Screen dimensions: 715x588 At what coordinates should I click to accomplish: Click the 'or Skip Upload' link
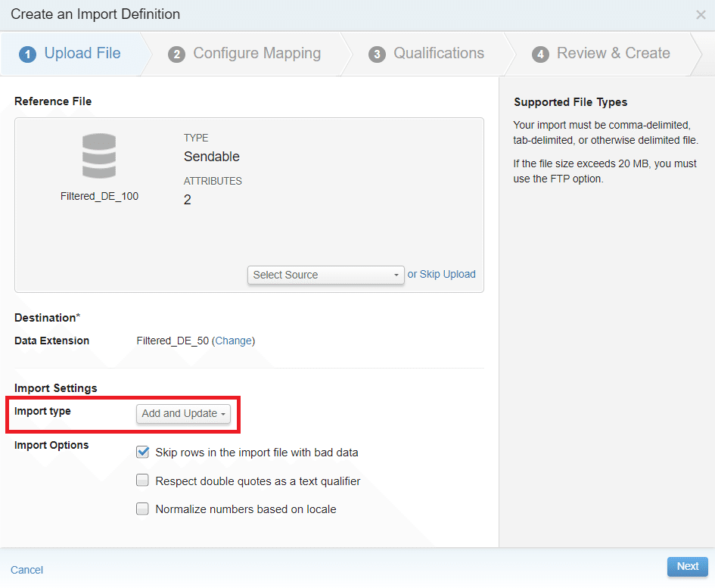click(441, 274)
